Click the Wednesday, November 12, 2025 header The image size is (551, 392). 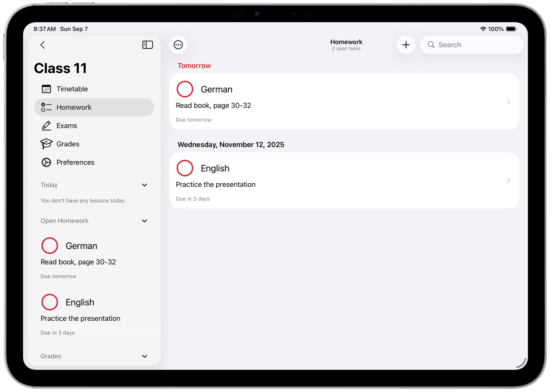coord(231,145)
